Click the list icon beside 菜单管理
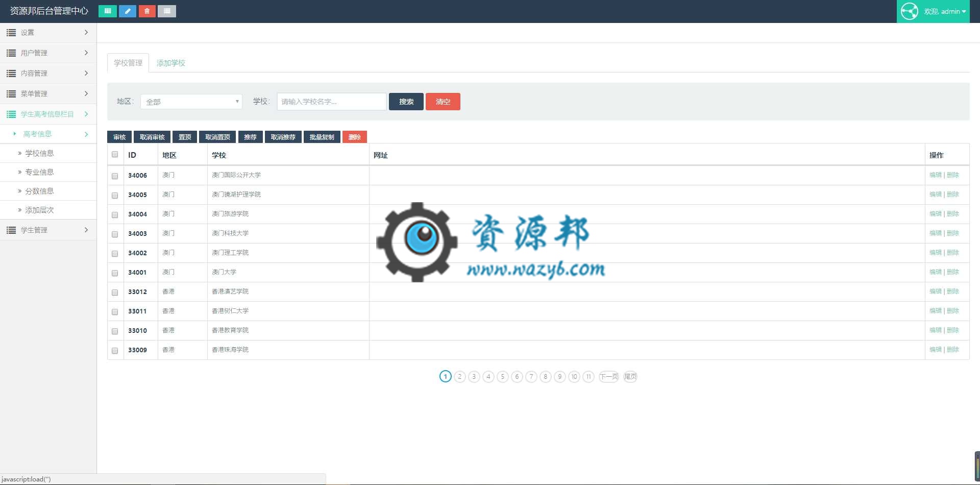The image size is (980, 485). click(11, 94)
